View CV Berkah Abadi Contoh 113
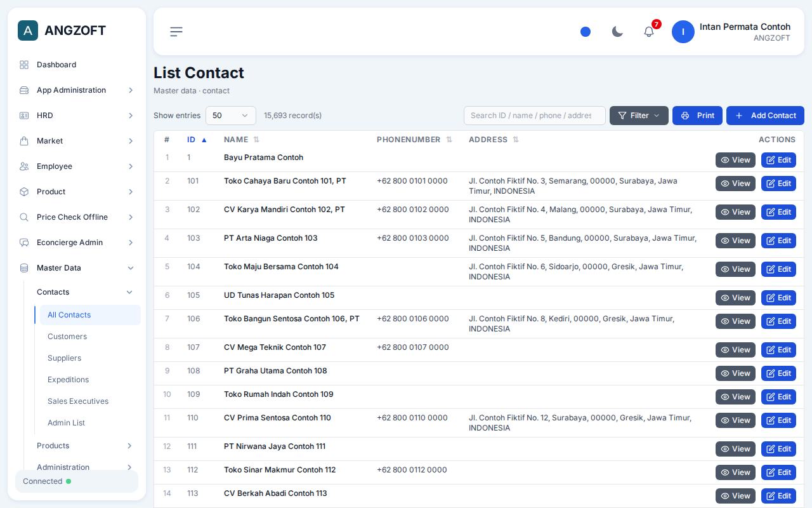Screen dimensions: 812x508 (x=735, y=496)
